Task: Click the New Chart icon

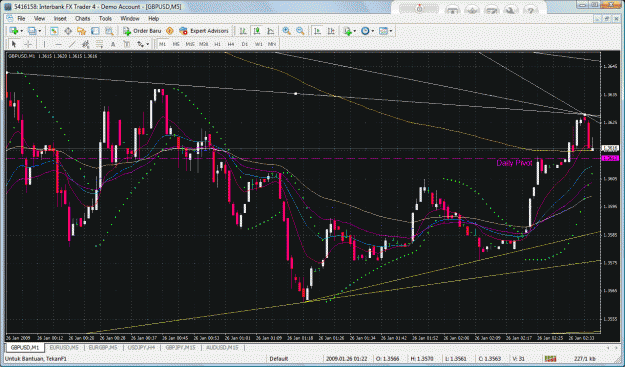Action: coord(14,31)
